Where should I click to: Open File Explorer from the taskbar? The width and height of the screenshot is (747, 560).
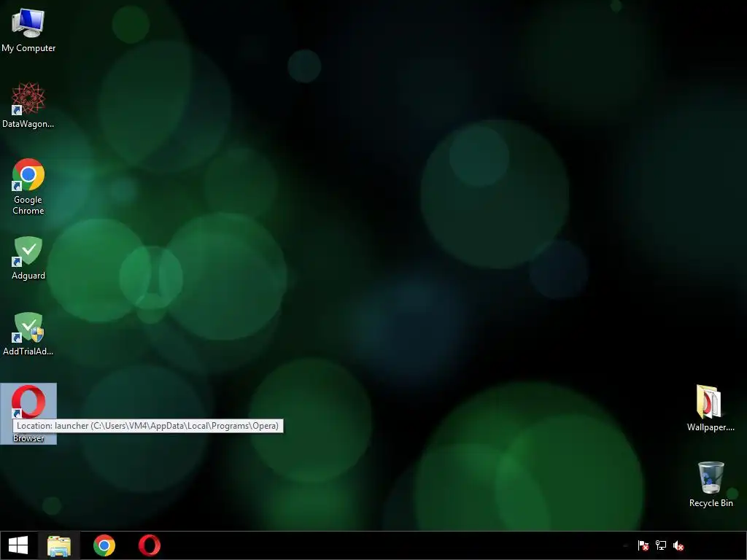(59, 545)
